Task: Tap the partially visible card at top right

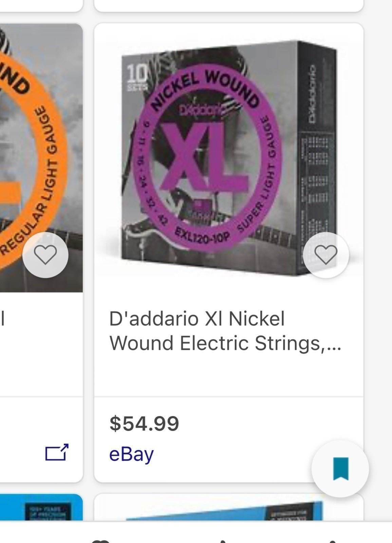Action: click(229, 5)
